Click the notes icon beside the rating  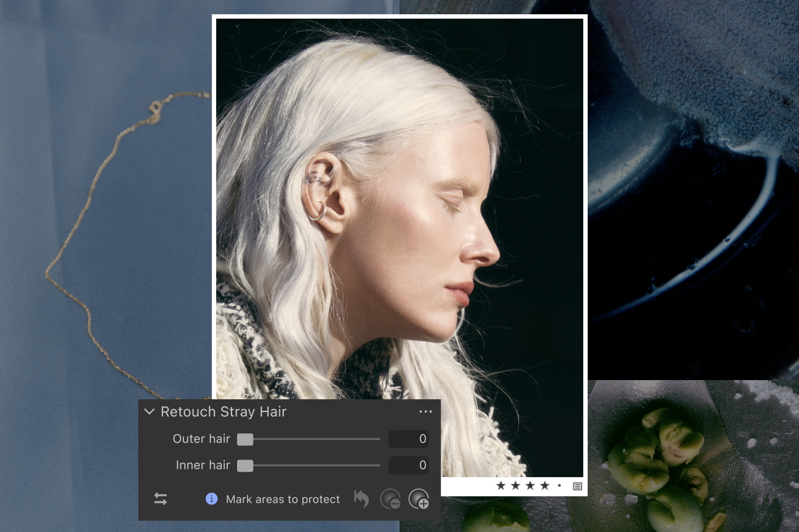click(x=577, y=486)
